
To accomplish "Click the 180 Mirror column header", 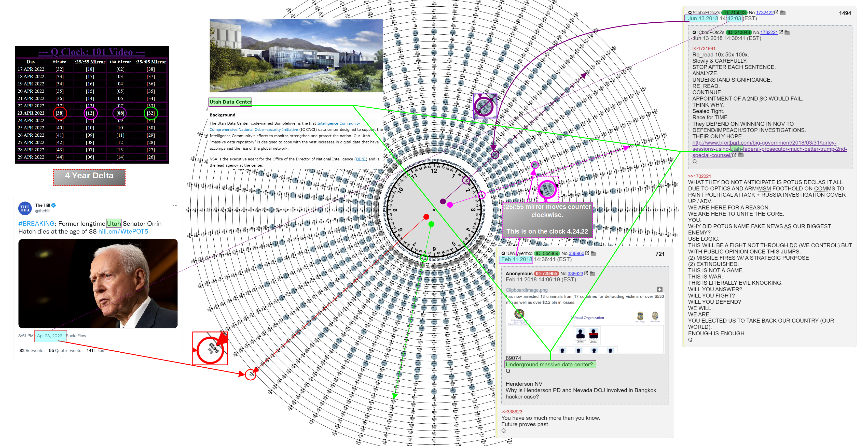I will coord(120,62).
